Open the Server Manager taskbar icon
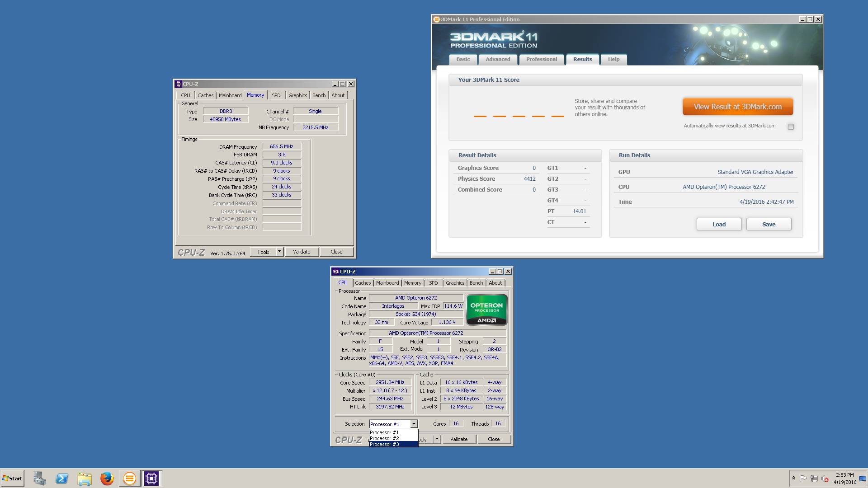 tap(39, 478)
